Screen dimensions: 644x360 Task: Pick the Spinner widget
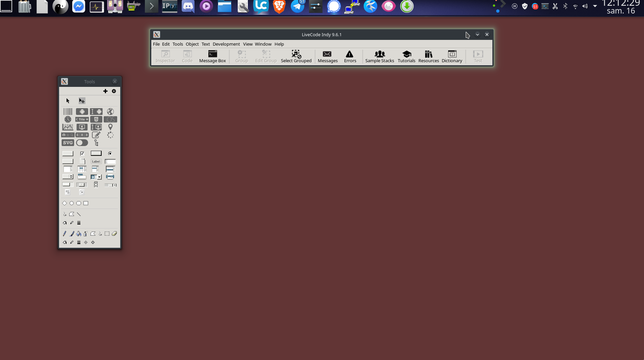[x=110, y=135]
